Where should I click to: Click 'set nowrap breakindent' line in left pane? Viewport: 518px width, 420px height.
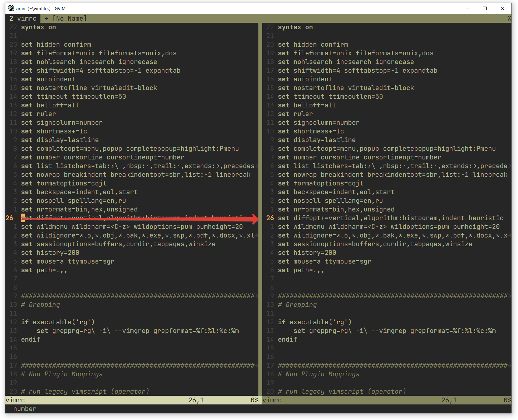pos(136,175)
